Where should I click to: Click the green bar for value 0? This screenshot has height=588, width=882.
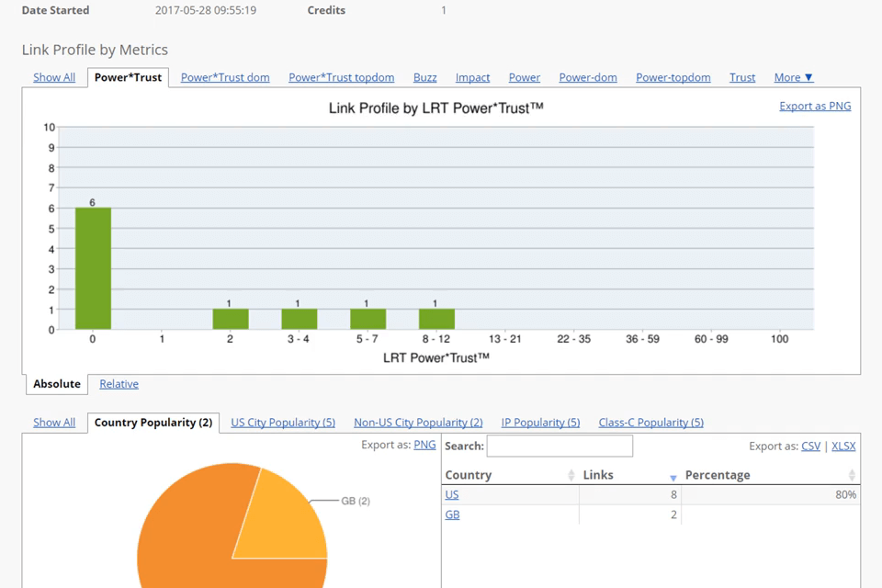pyautogui.click(x=93, y=268)
